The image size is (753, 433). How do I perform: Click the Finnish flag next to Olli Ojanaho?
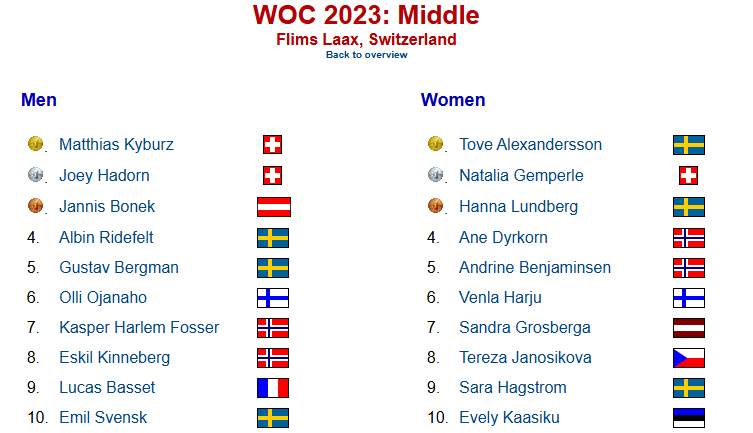pos(273,298)
